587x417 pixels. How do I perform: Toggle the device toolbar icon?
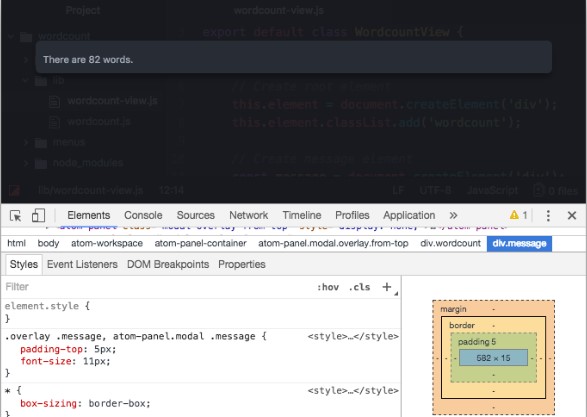pyautogui.click(x=38, y=216)
